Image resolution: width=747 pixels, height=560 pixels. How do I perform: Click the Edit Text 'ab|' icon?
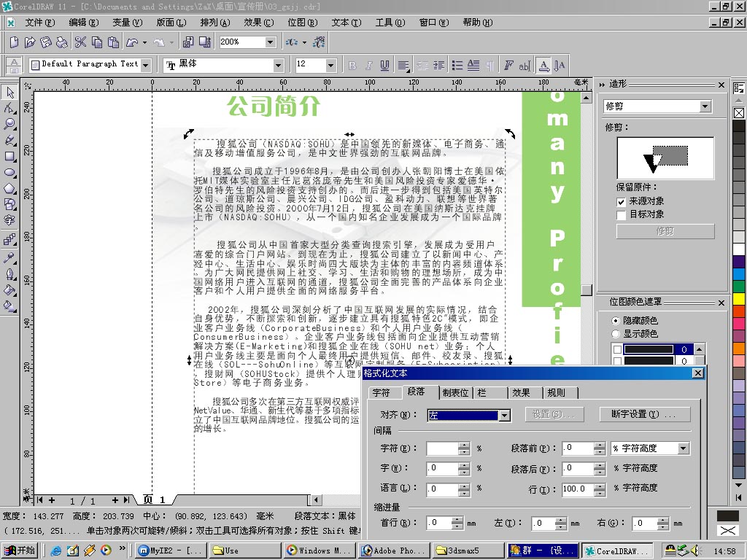[524, 65]
